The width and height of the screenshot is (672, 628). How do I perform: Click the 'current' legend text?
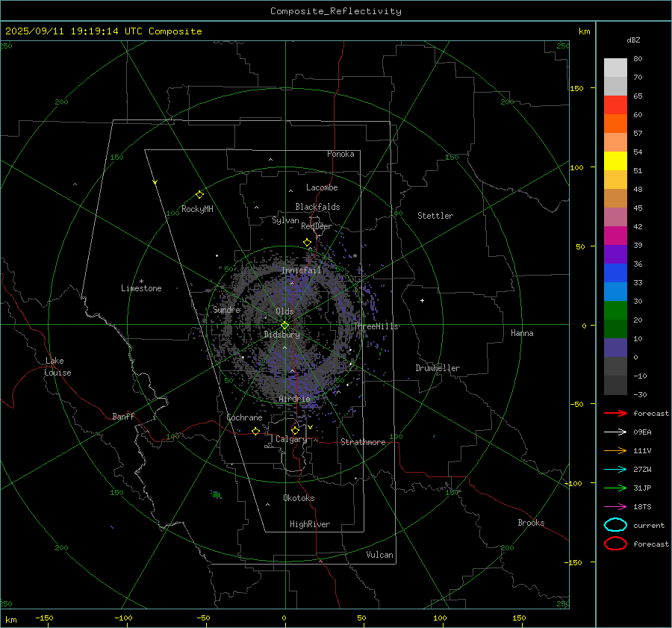[x=649, y=525]
